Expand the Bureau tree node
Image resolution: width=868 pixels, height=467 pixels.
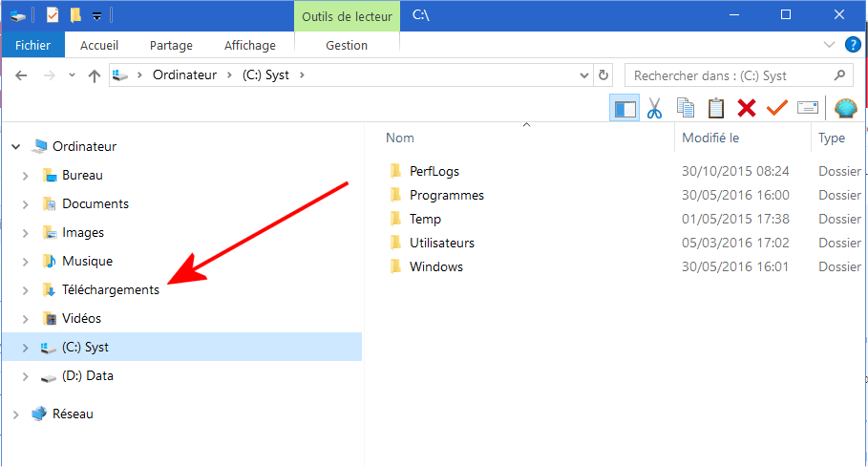[x=26, y=176]
